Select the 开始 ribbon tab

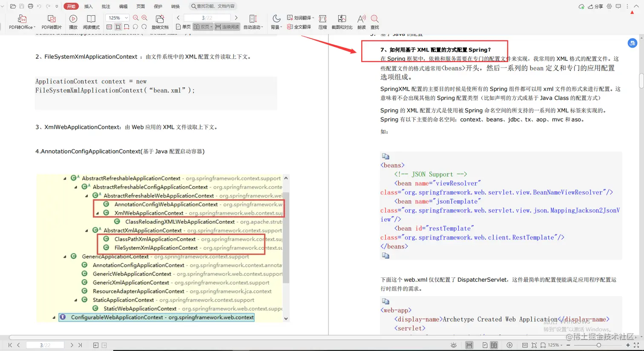pos(71,6)
